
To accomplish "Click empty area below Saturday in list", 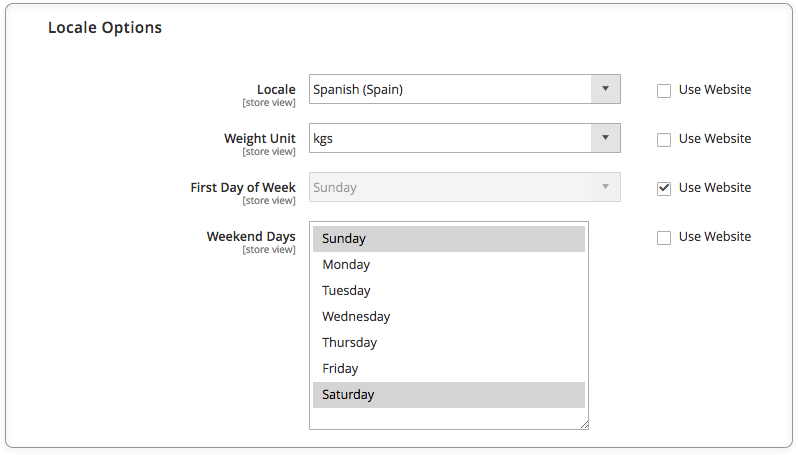I will coord(448,418).
